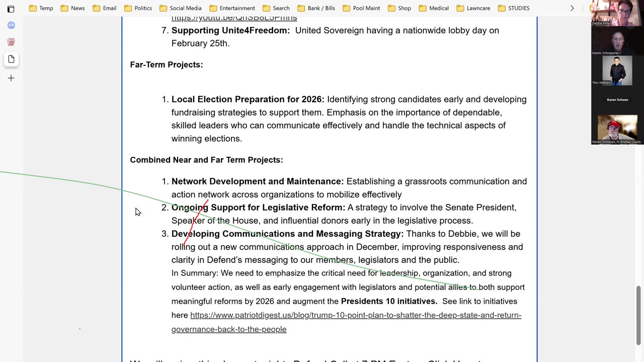Select Karen Schoen's participant tile

pyautogui.click(x=617, y=100)
